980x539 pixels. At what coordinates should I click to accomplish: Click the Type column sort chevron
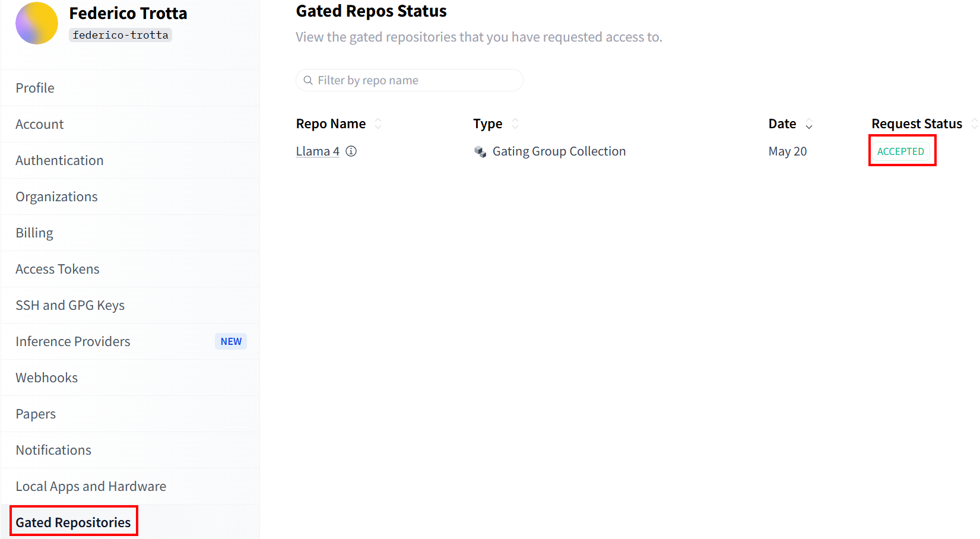(x=515, y=123)
